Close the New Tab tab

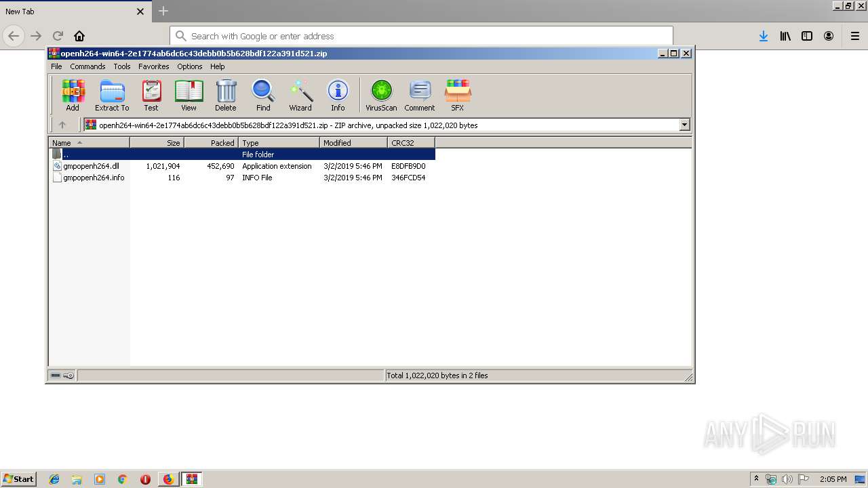pyautogui.click(x=140, y=12)
